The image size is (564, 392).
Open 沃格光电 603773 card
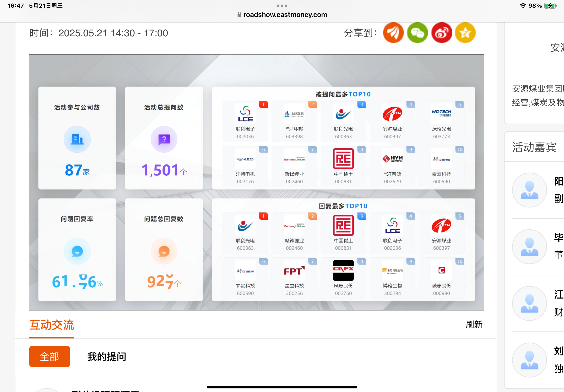(441, 121)
